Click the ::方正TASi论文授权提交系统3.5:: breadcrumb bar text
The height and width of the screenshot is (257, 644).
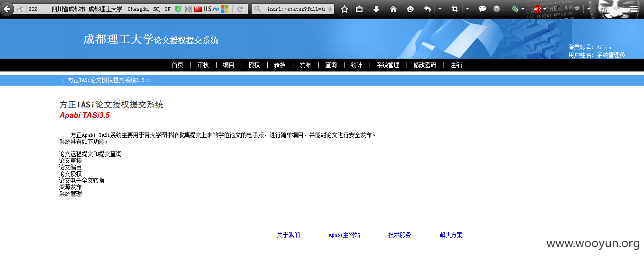(x=106, y=80)
